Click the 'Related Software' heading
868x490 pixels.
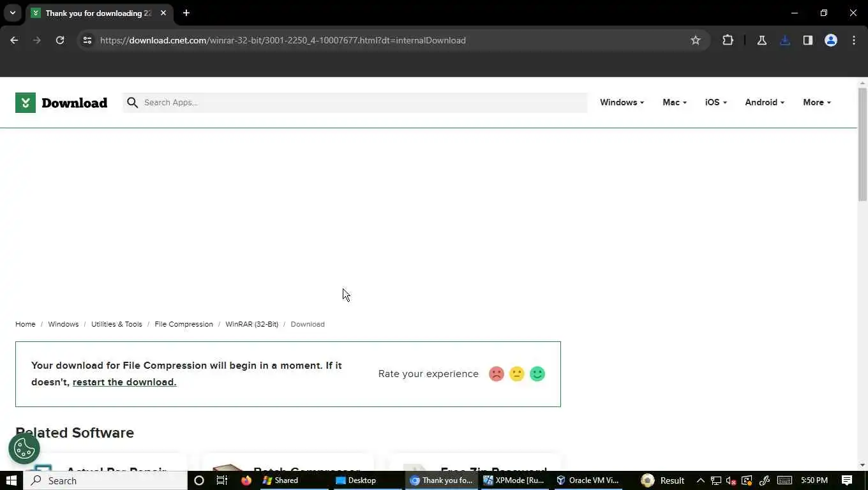pyautogui.click(x=75, y=433)
